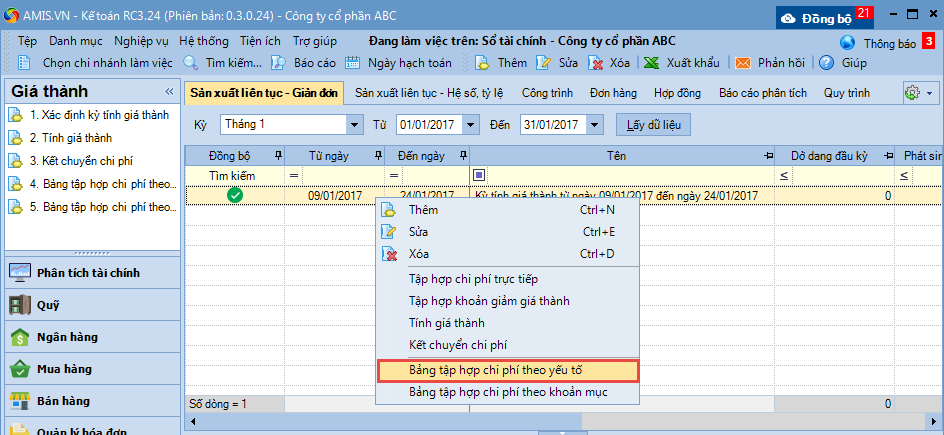Click the Sửa edit toolbar icon
The image size is (944, 435).
[544, 62]
